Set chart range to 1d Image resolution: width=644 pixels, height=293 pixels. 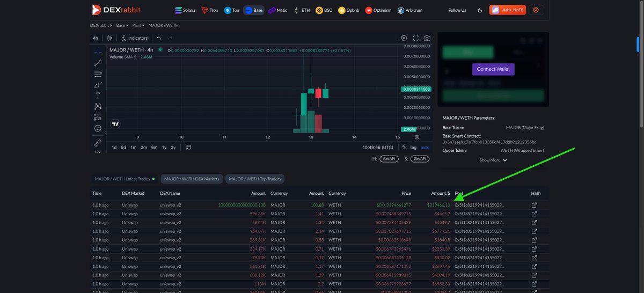[114, 147]
